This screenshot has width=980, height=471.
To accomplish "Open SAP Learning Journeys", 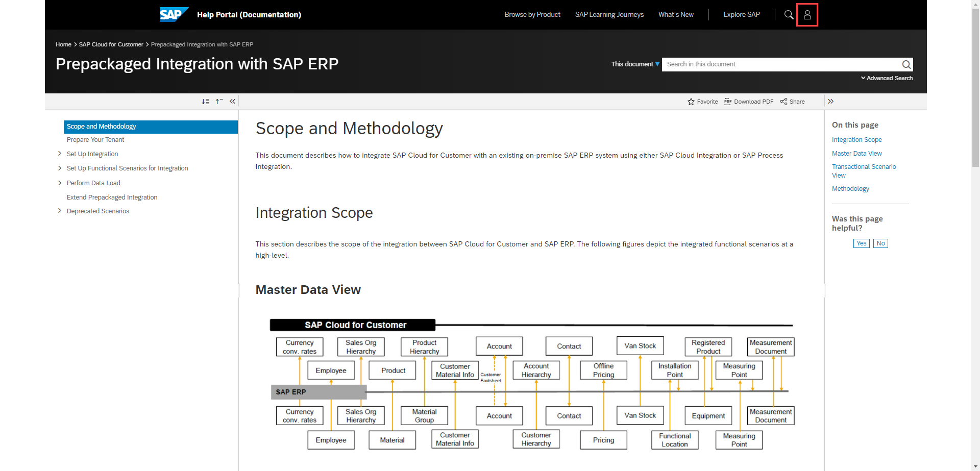I will click(x=609, y=14).
